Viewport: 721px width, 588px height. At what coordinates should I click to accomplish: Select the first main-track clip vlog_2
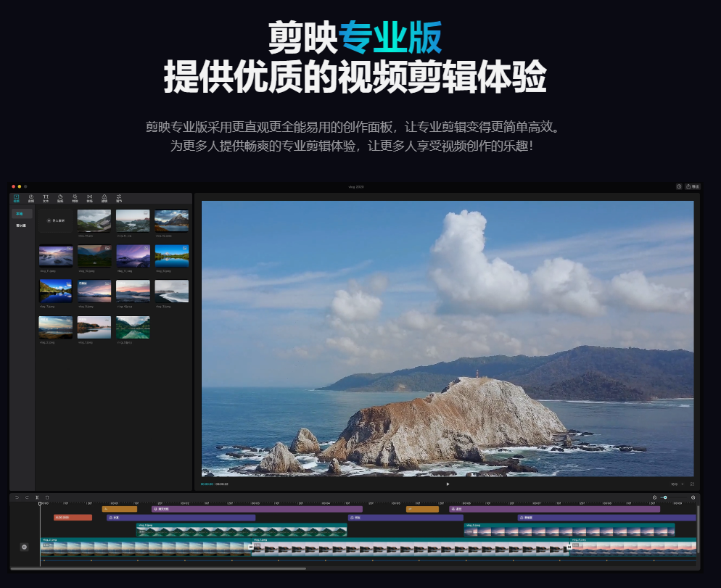145,547
